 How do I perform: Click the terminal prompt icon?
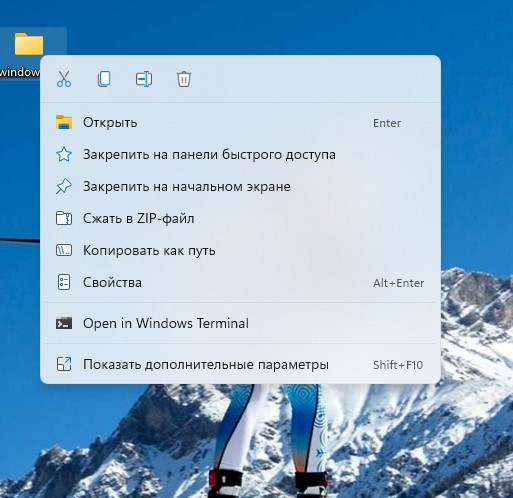(x=64, y=323)
